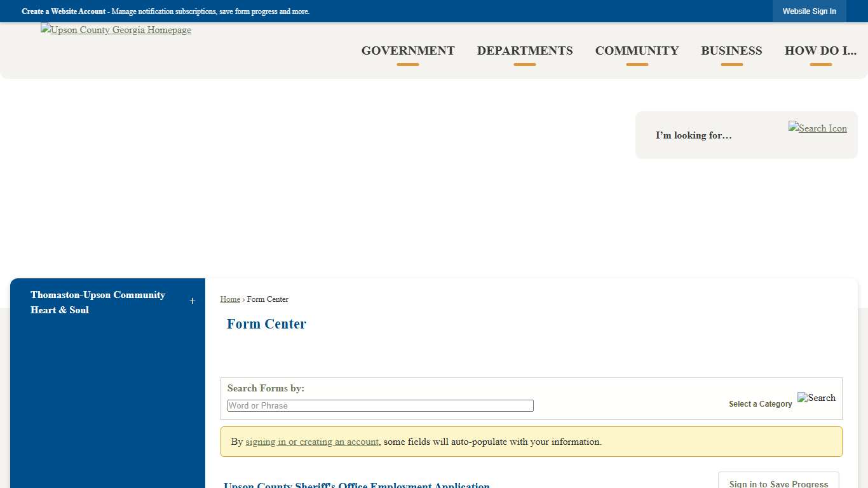Click Sign in to Save Progress

[x=778, y=483]
